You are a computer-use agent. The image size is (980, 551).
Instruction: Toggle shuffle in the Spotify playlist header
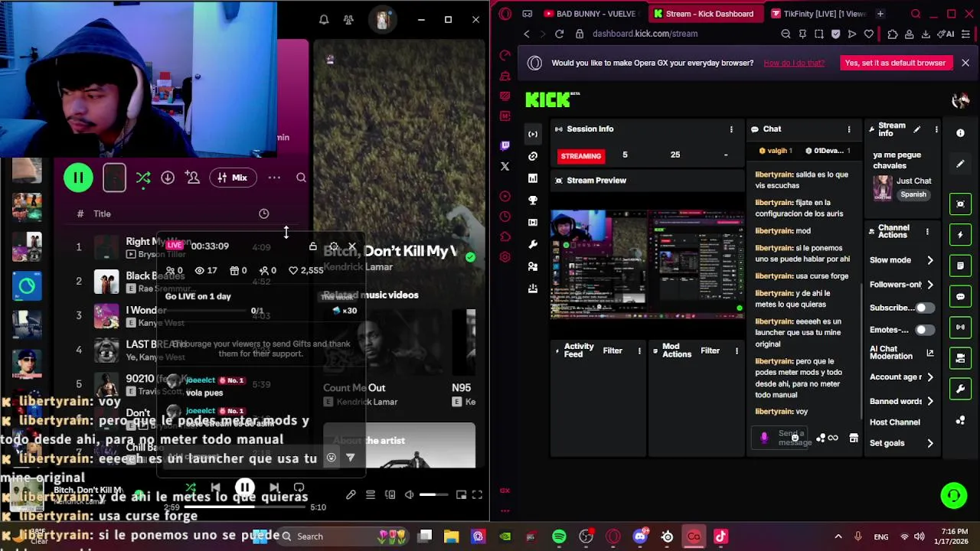pos(143,178)
